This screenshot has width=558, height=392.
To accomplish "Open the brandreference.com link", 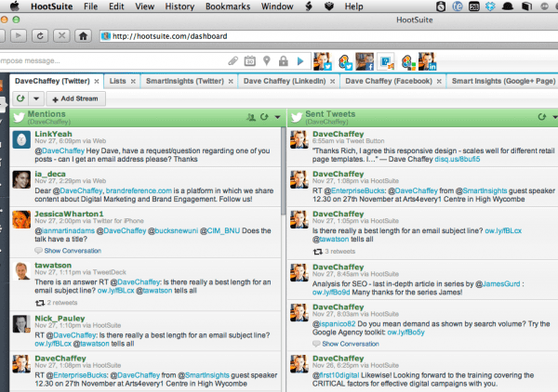I will point(139,190).
